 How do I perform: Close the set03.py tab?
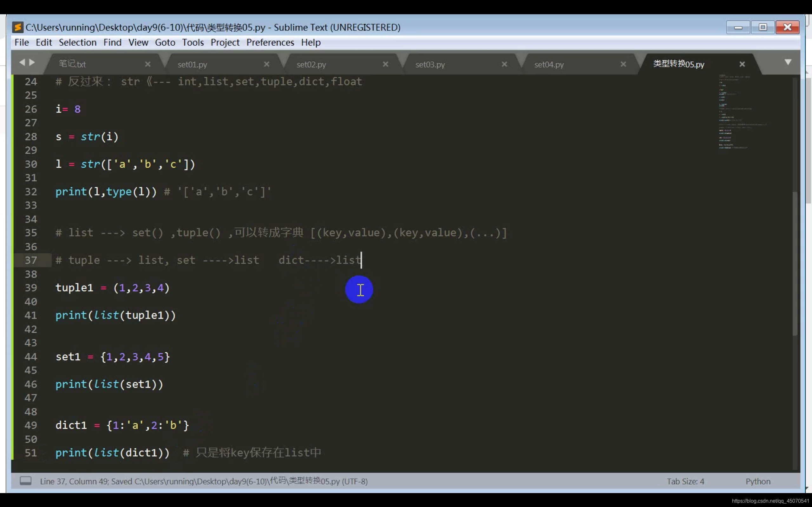pyautogui.click(x=504, y=64)
